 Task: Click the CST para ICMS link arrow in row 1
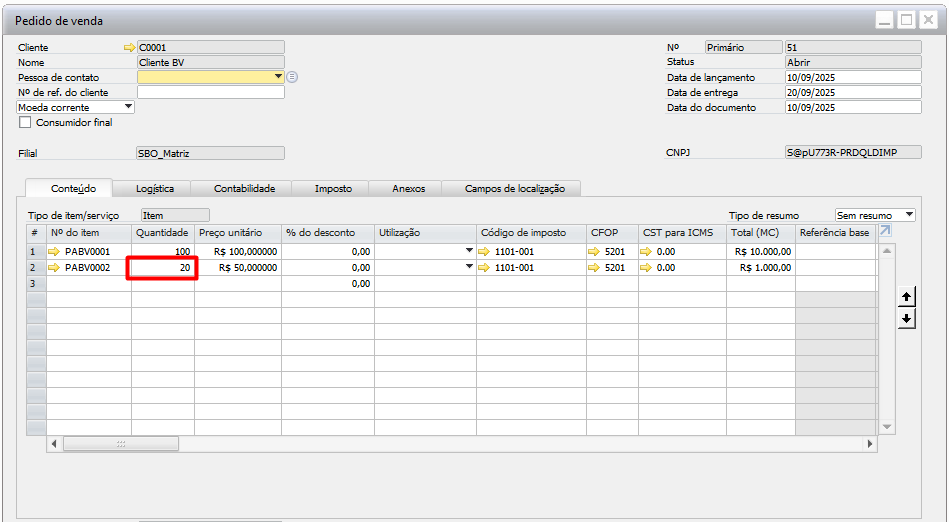647,252
